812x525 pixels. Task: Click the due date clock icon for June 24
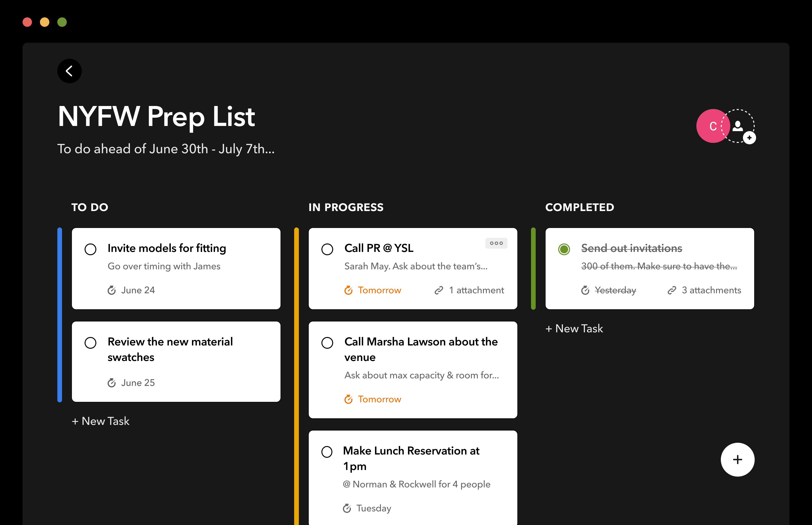pos(112,290)
